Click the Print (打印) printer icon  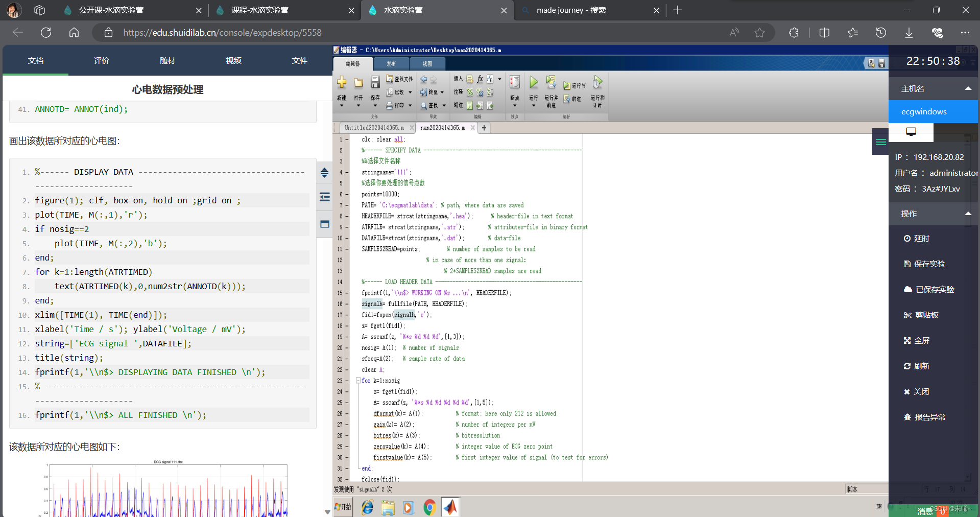pos(389,105)
